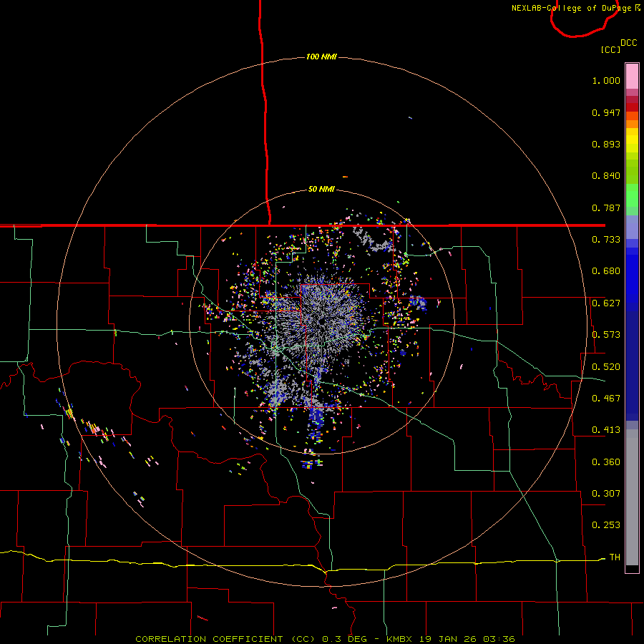Click the 0.840 legend value

(606, 176)
